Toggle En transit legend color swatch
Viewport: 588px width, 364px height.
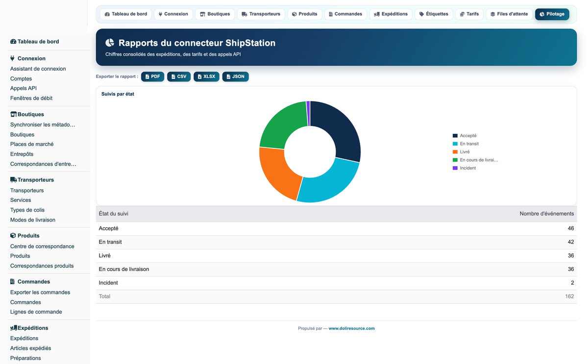tap(455, 144)
